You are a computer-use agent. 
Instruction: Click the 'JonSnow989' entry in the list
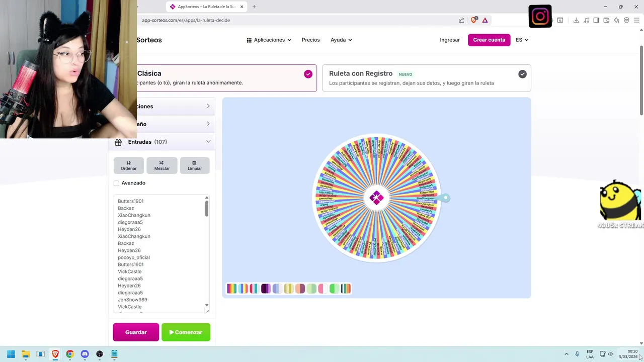click(132, 300)
